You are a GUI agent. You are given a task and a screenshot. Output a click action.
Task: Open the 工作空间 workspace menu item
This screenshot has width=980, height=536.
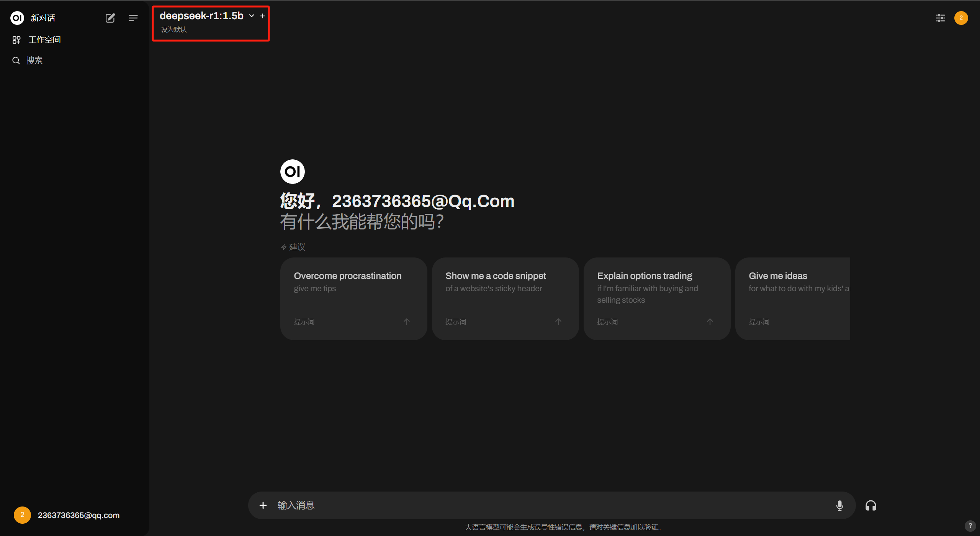pyautogui.click(x=44, y=40)
